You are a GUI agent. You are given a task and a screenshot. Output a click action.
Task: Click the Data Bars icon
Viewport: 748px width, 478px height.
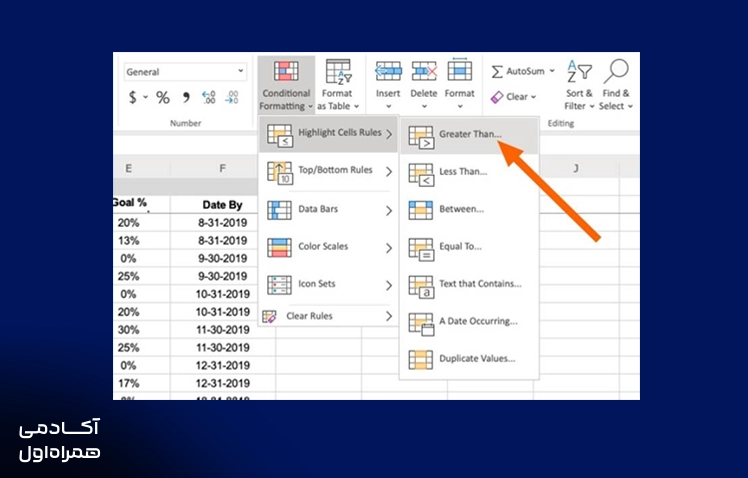tap(279, 210)
